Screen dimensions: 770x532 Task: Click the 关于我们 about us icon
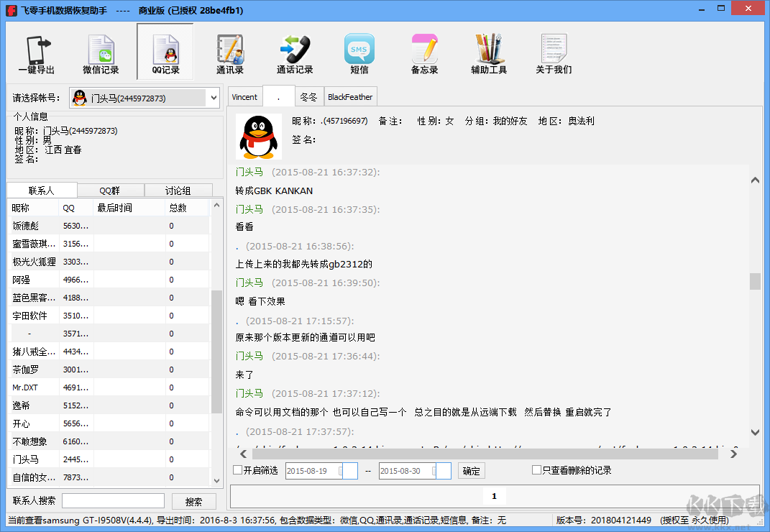click(554, 53)
